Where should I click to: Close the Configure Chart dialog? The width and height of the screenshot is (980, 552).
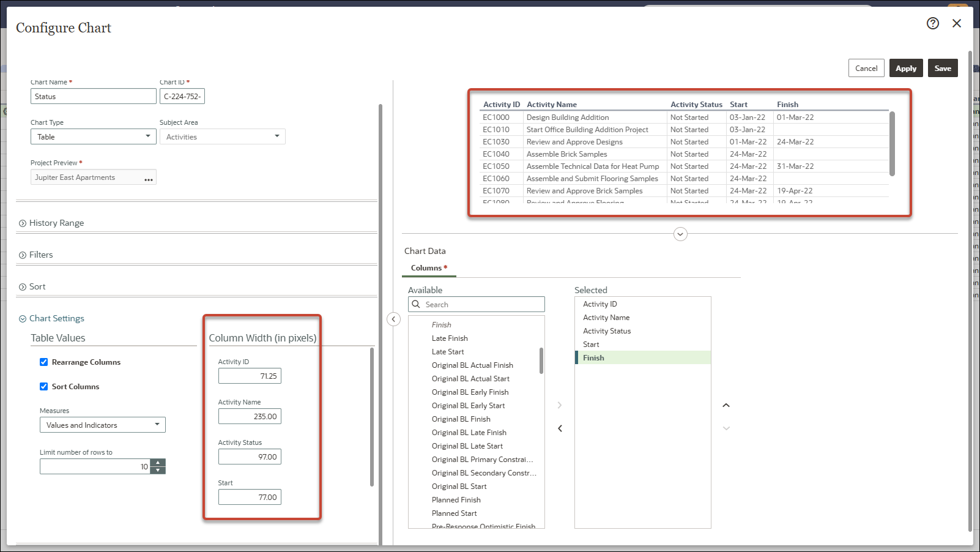pos(957,23)
